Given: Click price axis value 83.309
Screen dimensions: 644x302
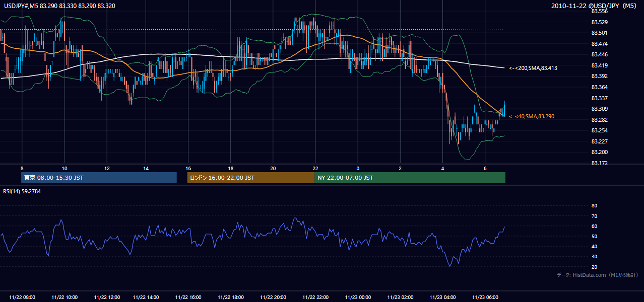Looking at the screenshot, I should click(x=599, y=109).
